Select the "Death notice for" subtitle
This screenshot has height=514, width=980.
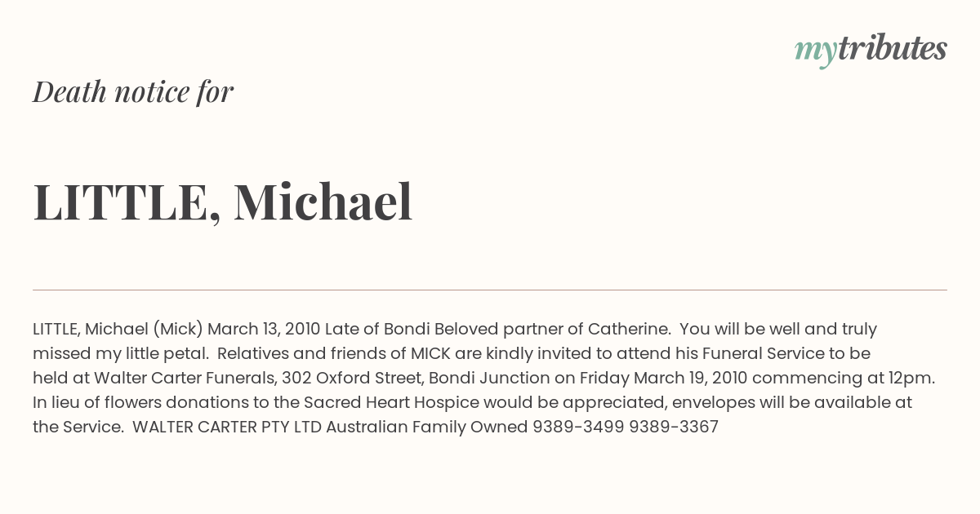pos(133,91)
